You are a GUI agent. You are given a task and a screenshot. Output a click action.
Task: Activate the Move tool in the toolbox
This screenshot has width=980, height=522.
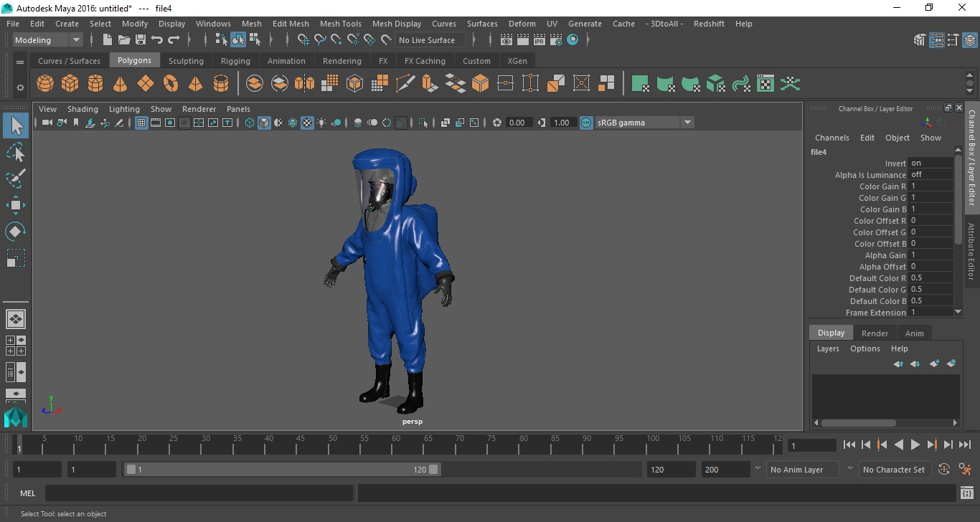coord(16,205)
